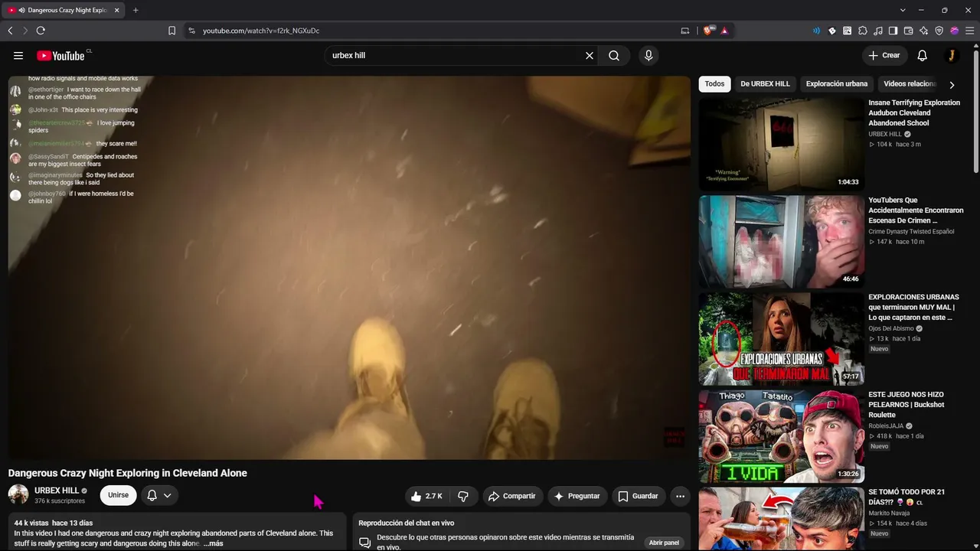Open the video title 'Dangerous Crazy Night Exploring'
Screen dimensions: 980x551
click(x=127, y=473)
